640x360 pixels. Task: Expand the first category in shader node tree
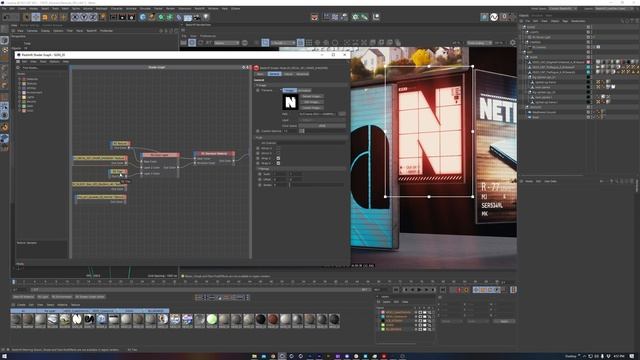[20, 79]
